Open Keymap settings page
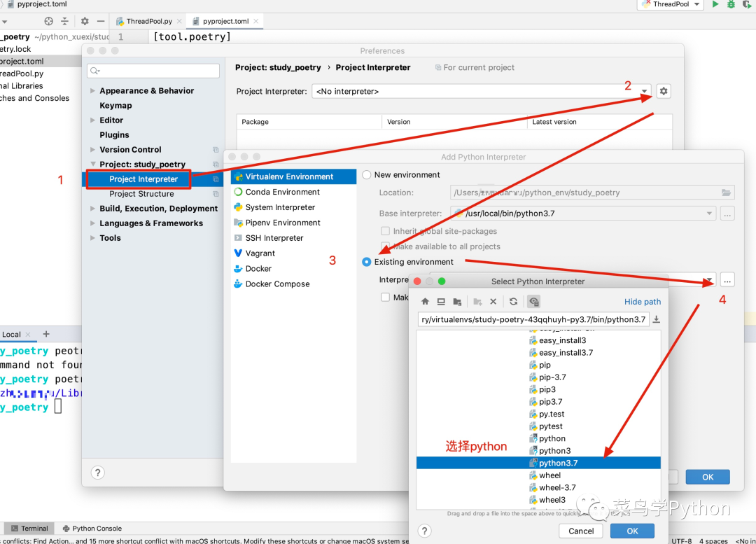This screenshot has width=756, height=544. coord(115,105)
